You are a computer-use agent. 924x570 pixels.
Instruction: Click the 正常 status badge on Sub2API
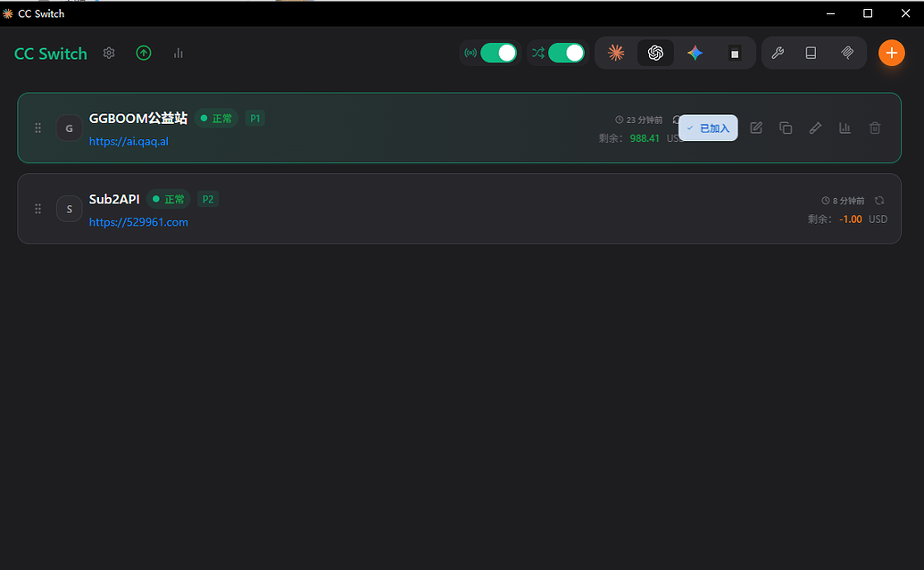pos(169,199)
